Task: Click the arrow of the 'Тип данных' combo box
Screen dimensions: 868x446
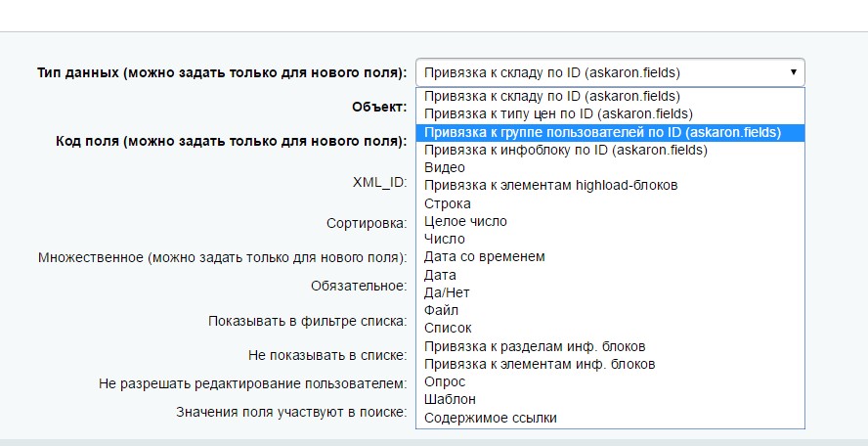Action: coord(793,72)
